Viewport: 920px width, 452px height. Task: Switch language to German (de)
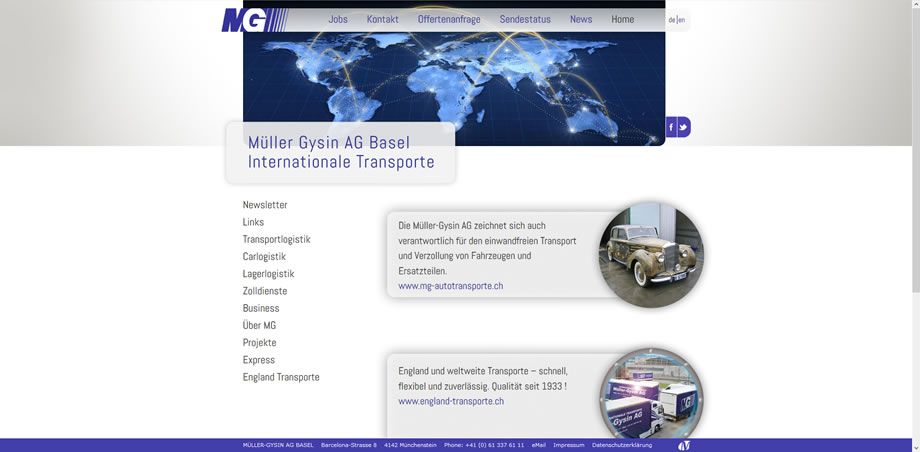[x=672, y=20]
